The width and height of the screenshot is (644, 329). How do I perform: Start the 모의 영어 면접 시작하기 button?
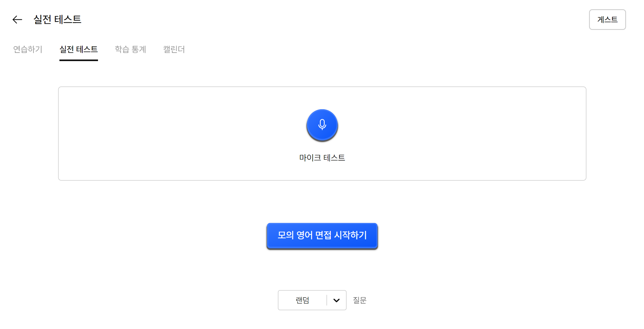tap(322, 235)
